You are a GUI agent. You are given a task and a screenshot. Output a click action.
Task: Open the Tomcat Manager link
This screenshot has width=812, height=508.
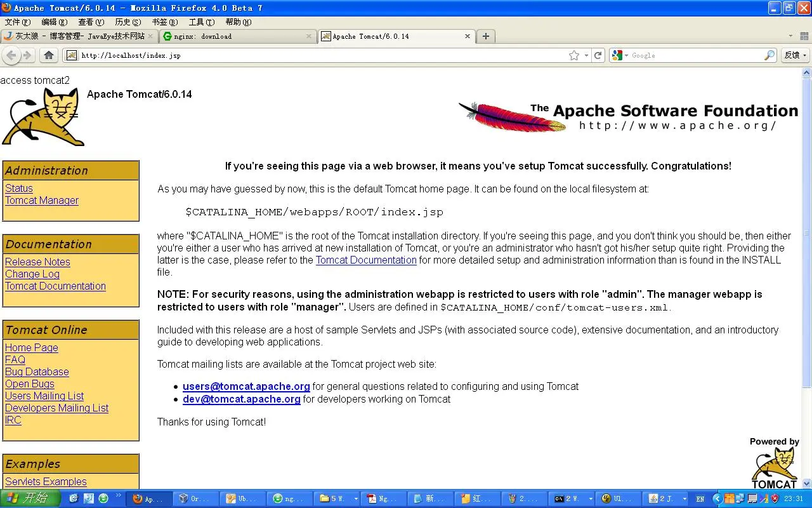[42, 200]
